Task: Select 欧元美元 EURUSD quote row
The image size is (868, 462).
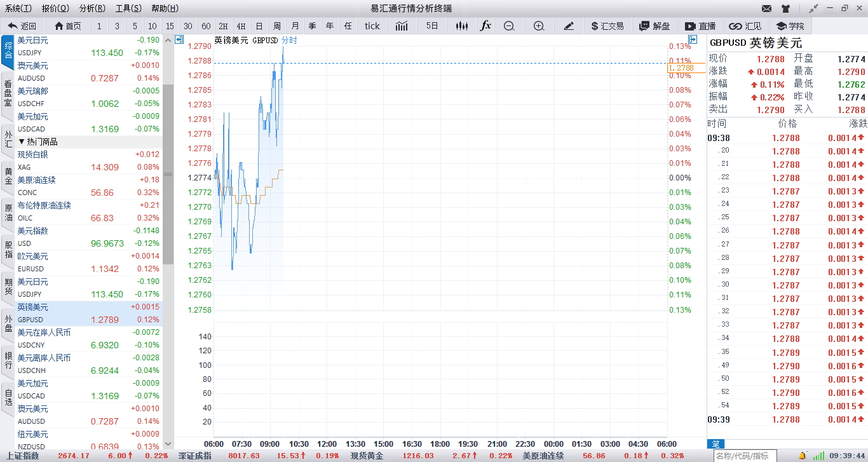Action: [x=89, y=262]
